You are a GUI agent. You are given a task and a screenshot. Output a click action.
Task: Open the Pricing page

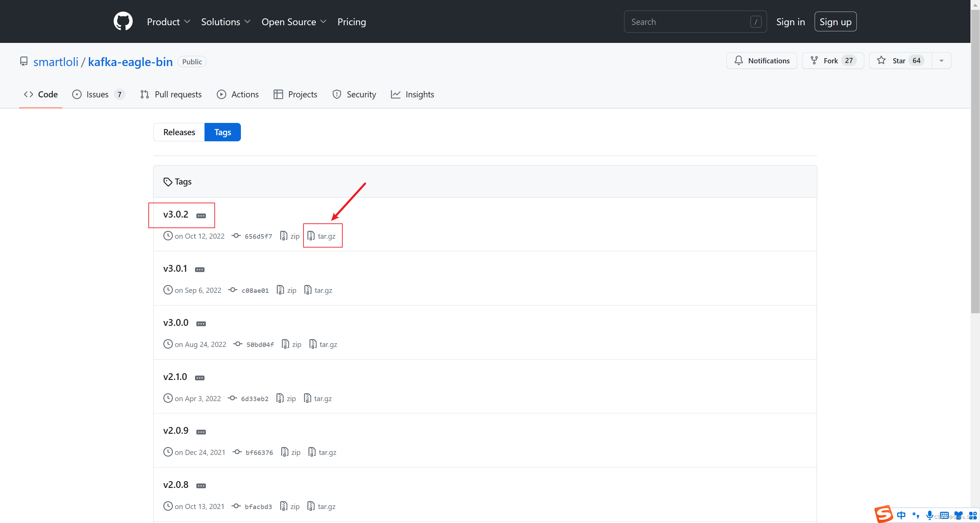352,22
